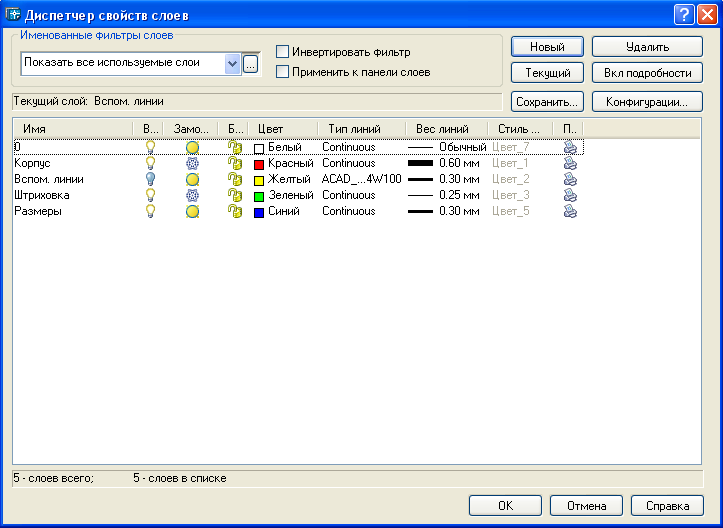The image size is (723, 528).
Task: Change Корпус linetype Continuous
Action: point(349,163)
